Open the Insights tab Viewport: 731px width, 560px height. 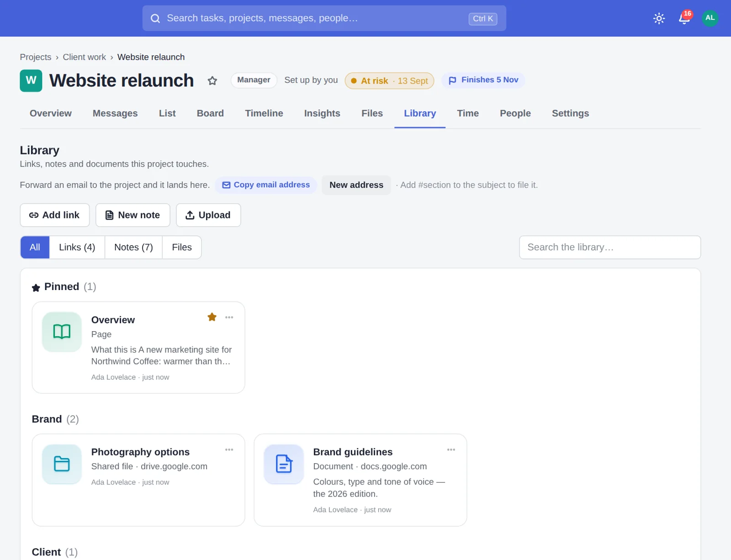coord(322,113)
